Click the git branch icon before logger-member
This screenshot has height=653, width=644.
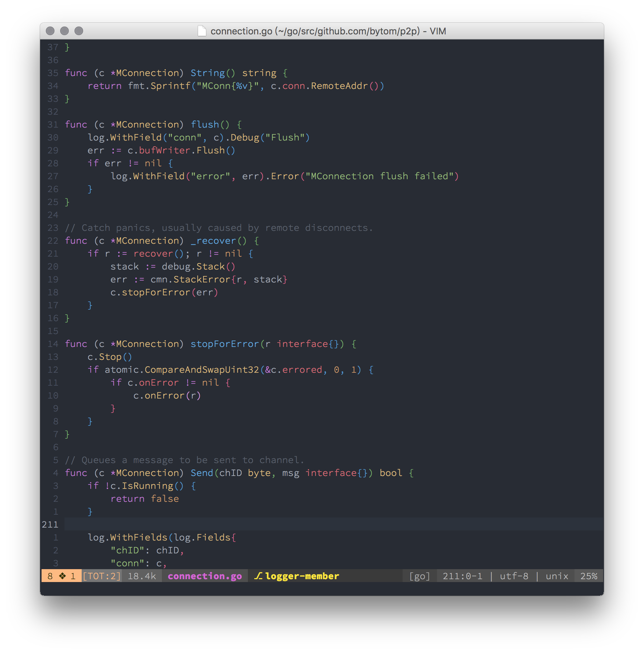(258, 576)
